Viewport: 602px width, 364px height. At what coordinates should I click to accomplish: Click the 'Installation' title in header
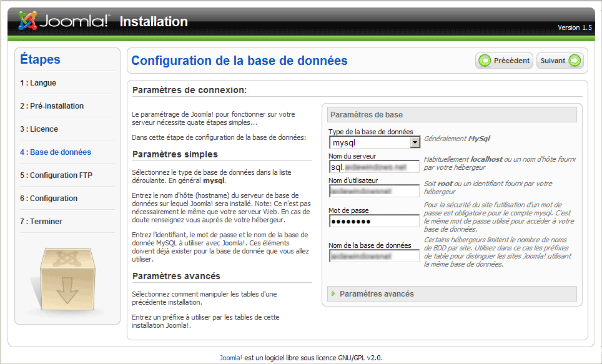[x=154, y=21]
